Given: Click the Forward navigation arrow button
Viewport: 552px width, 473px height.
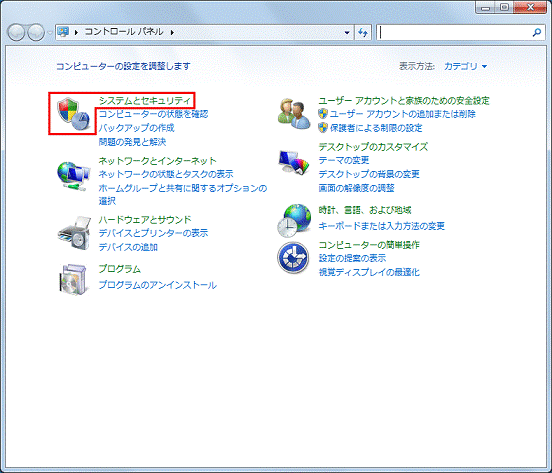Looking at the screenshot, I should [x=36, y=32].
